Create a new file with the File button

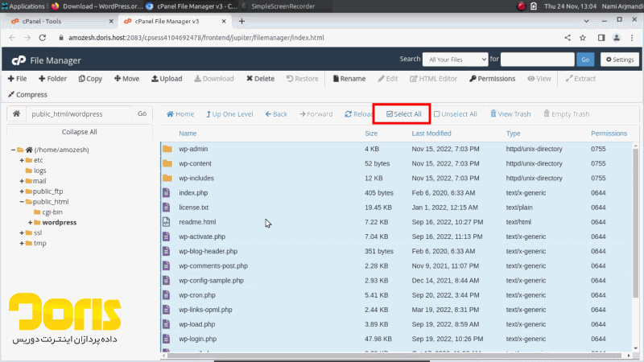pyautogui.click(x=17, y=78)
